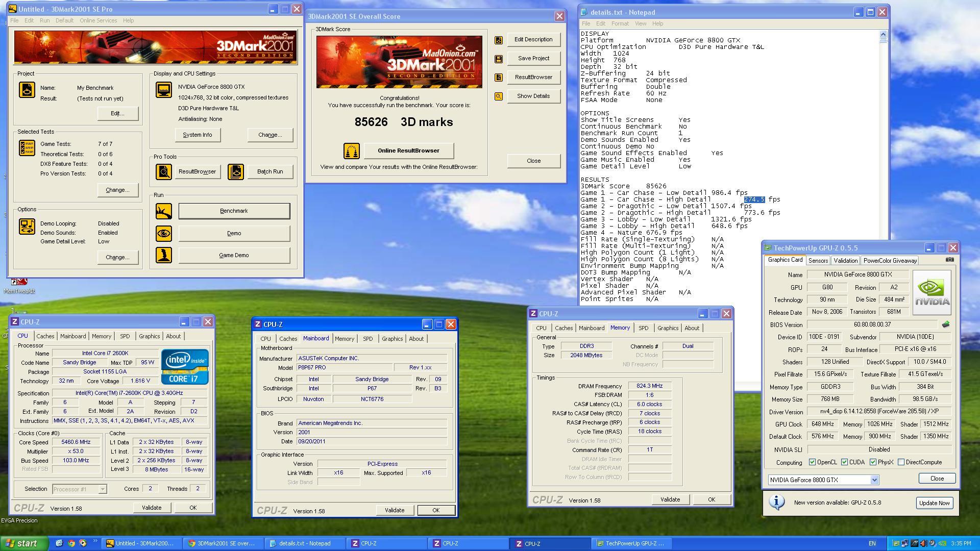The image size is (980, 551).
Task: Expand the quick launch overflow chevron
Action: tap(95, 542)
